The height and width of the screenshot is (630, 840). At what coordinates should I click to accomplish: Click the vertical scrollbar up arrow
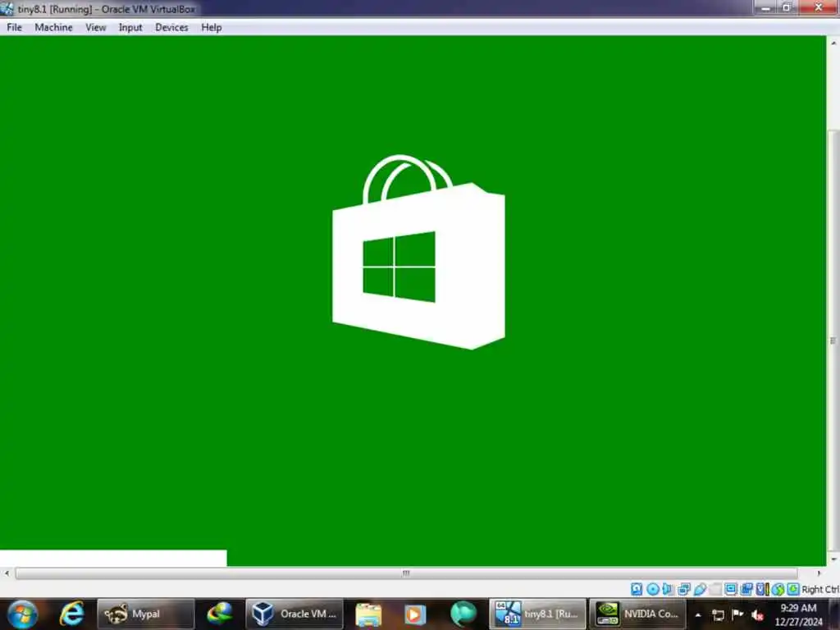tap(833, 43)
